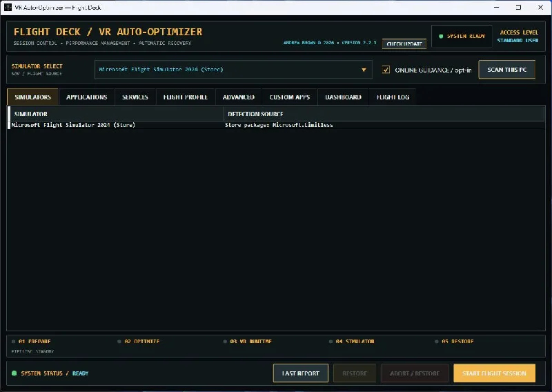This screenshot has height=392, width=552.
Task: Open the Flight Log tab
Action: [x=393, y=97]
